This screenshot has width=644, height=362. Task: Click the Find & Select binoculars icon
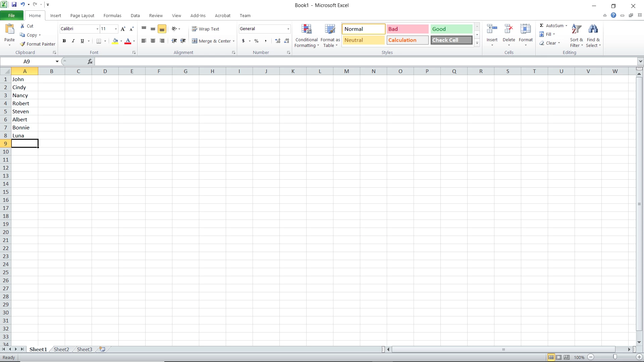(x=593, y=29)
